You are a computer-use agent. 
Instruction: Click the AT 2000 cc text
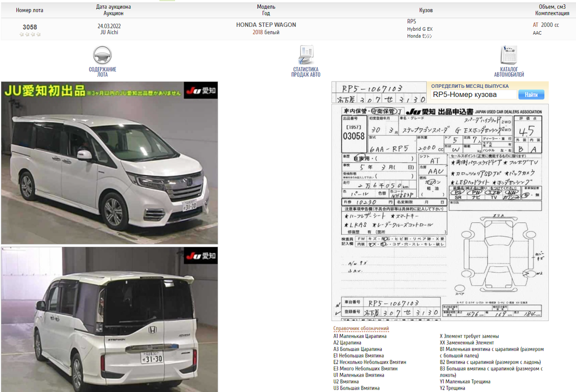[x=546, y=25]
